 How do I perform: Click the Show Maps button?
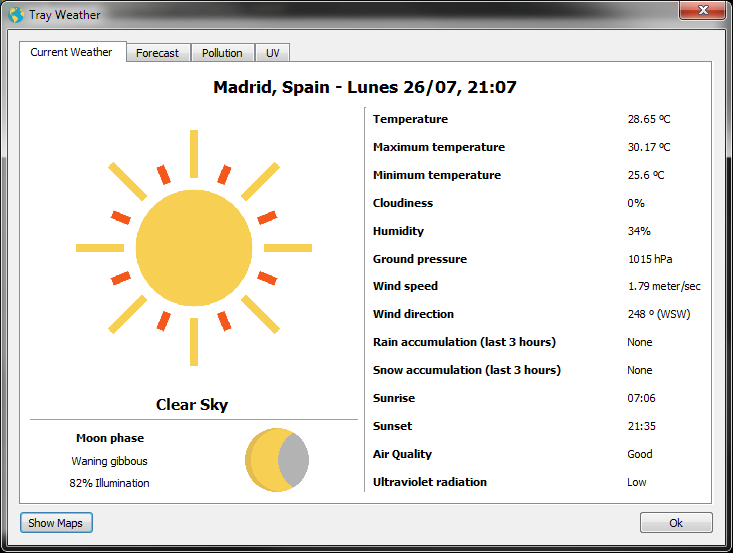56,523
